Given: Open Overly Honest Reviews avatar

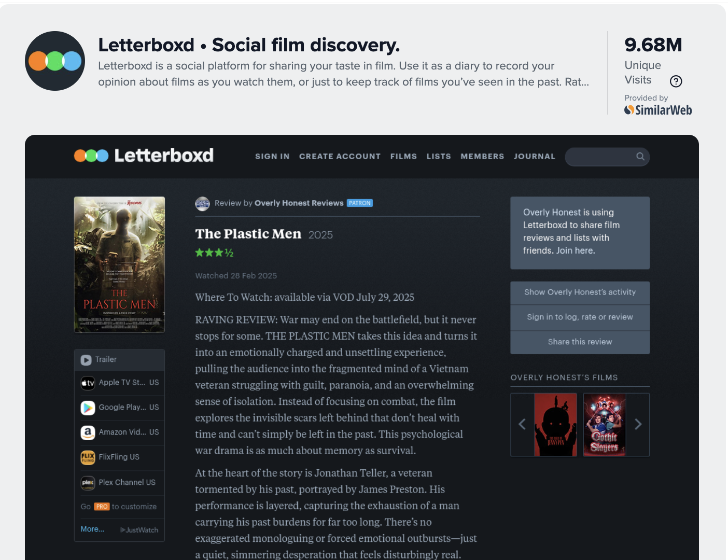Looking at the screenshot, I should coord(202,203).
